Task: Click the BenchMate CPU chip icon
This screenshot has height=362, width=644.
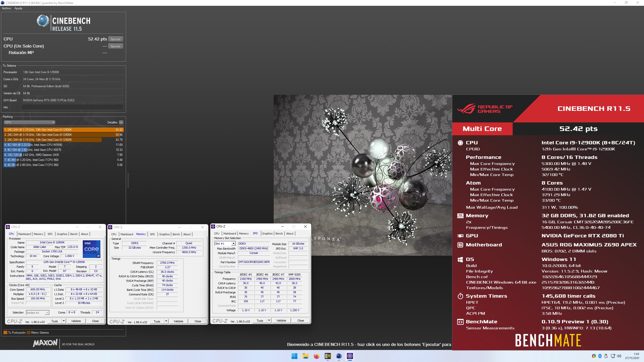Action: 460,143
